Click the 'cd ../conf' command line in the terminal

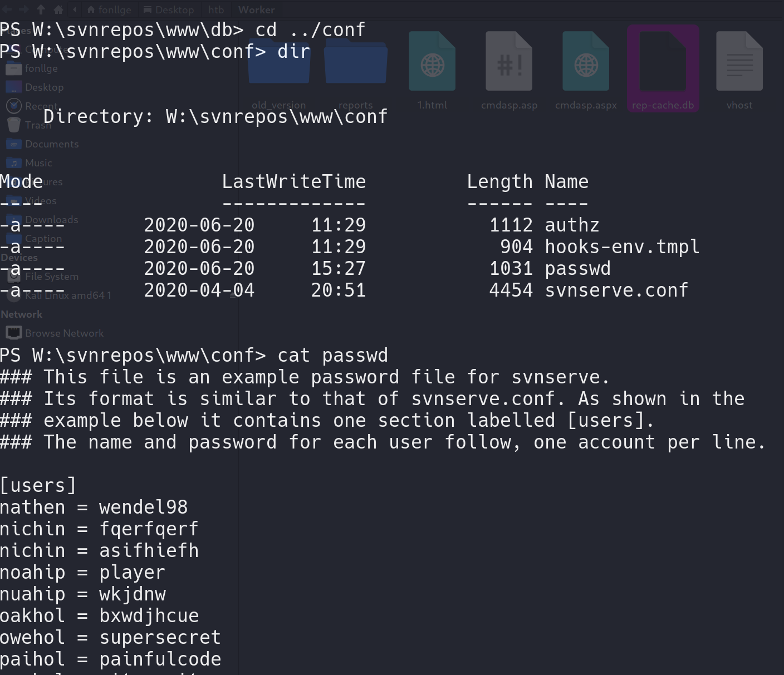click(183, 29)
